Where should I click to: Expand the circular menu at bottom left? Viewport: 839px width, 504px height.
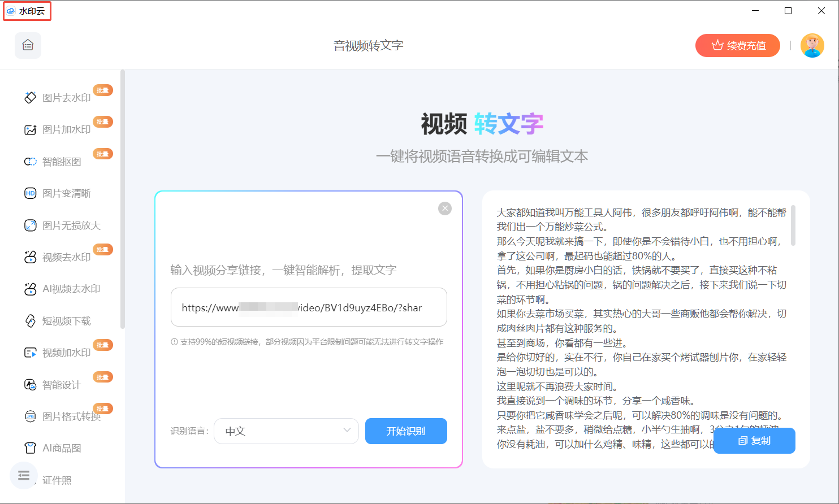click(23, 475)
